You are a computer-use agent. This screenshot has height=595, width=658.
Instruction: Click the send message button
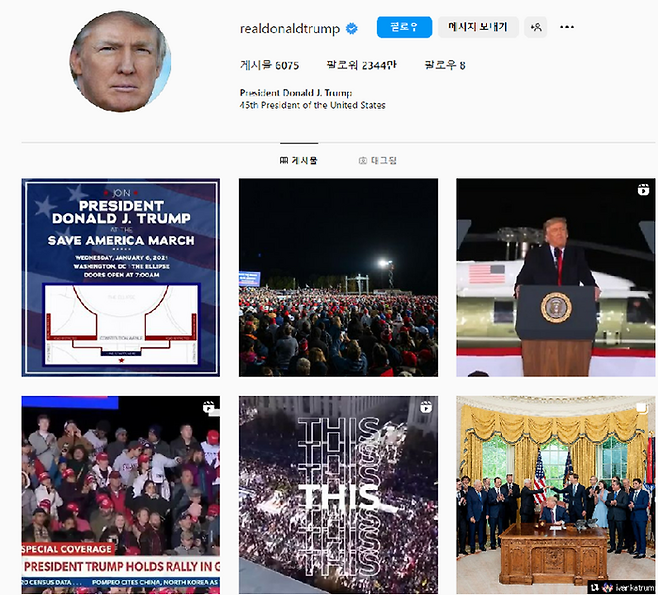click(x=478, y=27)
